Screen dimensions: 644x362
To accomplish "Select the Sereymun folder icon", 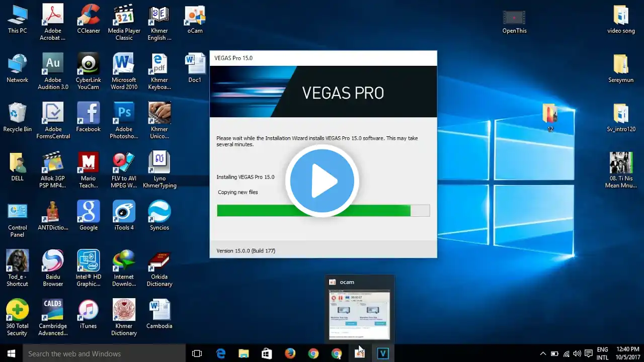I will click(621, 68).
